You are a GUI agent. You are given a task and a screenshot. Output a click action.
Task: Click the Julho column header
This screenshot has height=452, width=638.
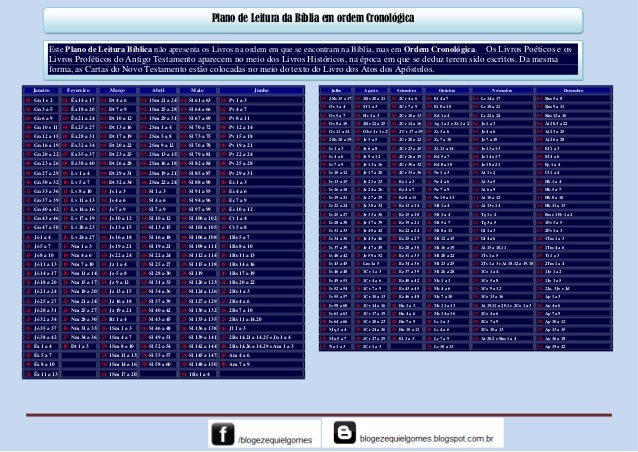point(336,90)
